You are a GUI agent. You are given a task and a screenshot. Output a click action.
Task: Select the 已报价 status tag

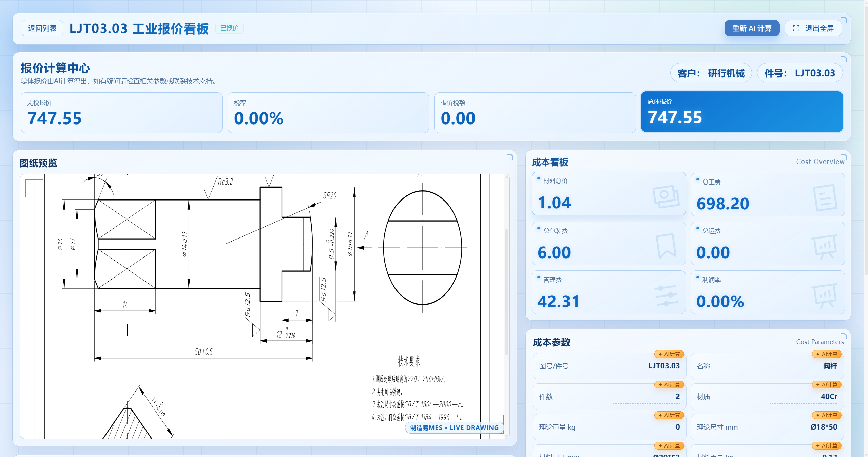click(x=229, y=28)
